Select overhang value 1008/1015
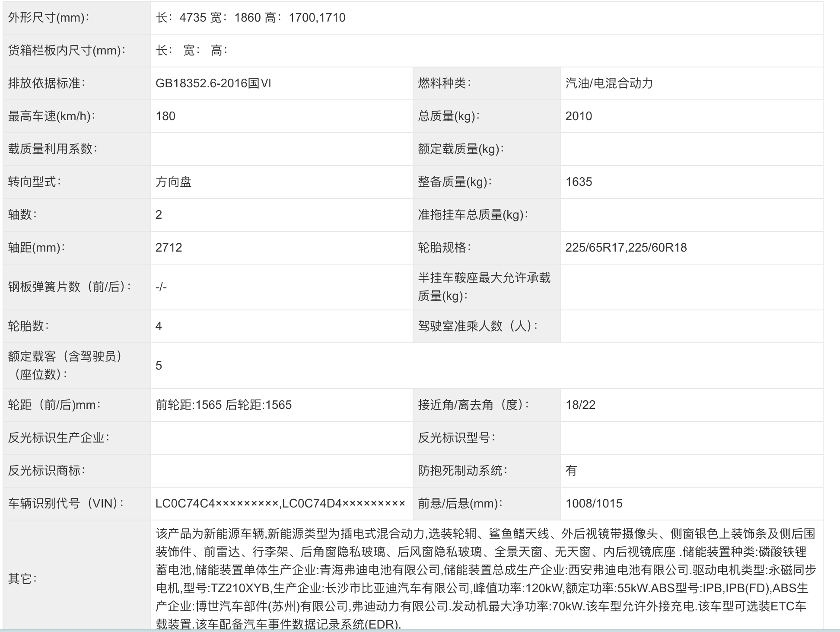Screen dimensions: 840x632 click(x=594, y=504)
